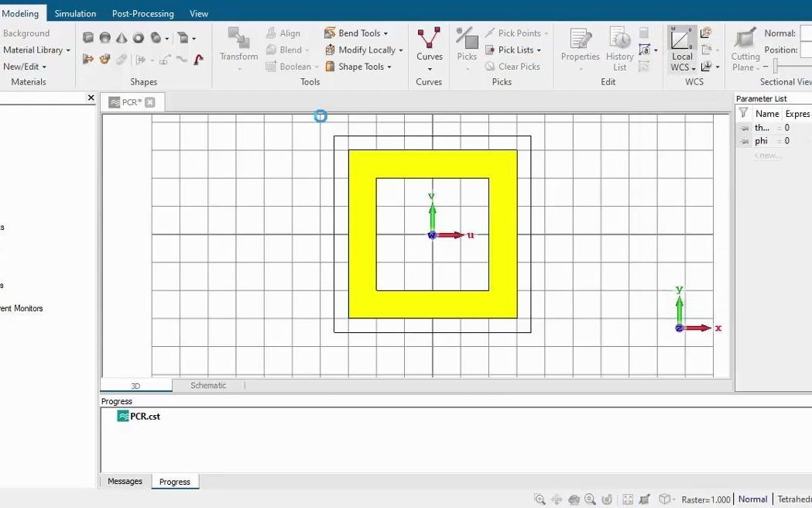812x508 pixels.
Task: Click the bond wire red arch icon
Action: pyautogui.click(x=198, y=60)
